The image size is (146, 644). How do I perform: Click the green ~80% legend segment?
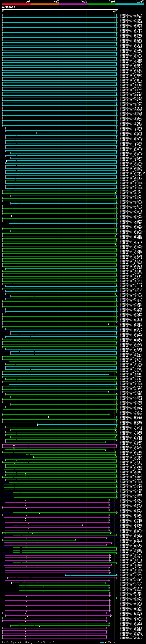101,4
